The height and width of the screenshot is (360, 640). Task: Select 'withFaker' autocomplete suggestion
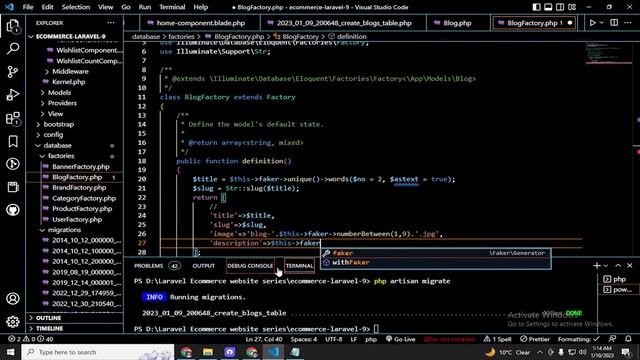tap(435, 262)
